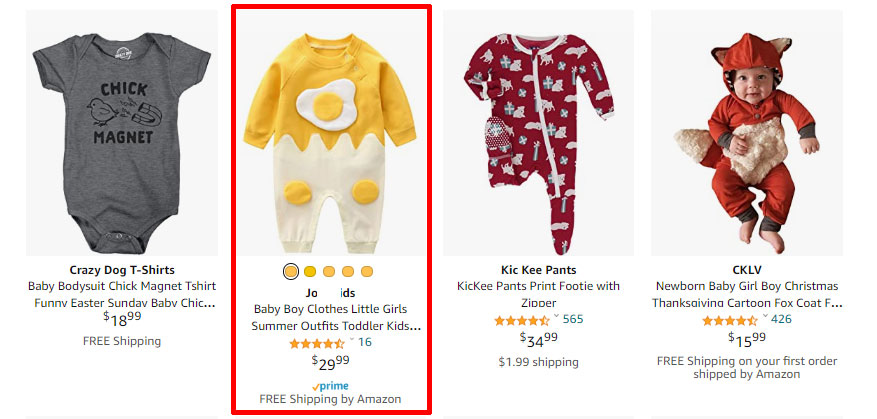Expand rating dropdown for egg romper

coord(350,341)
